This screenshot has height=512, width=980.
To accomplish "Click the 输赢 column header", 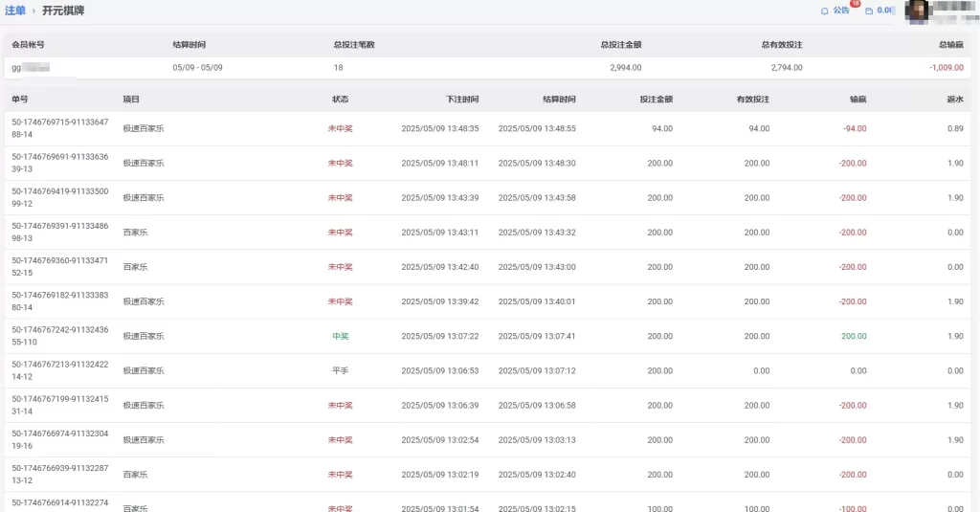I will tap(858, 99).
